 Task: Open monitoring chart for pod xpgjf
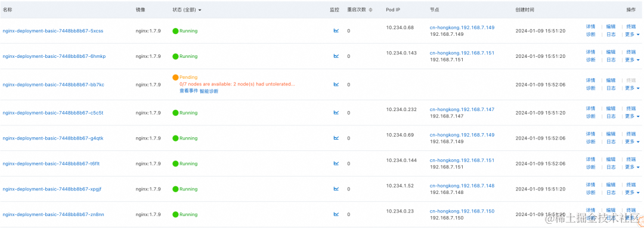coord(336,189)
